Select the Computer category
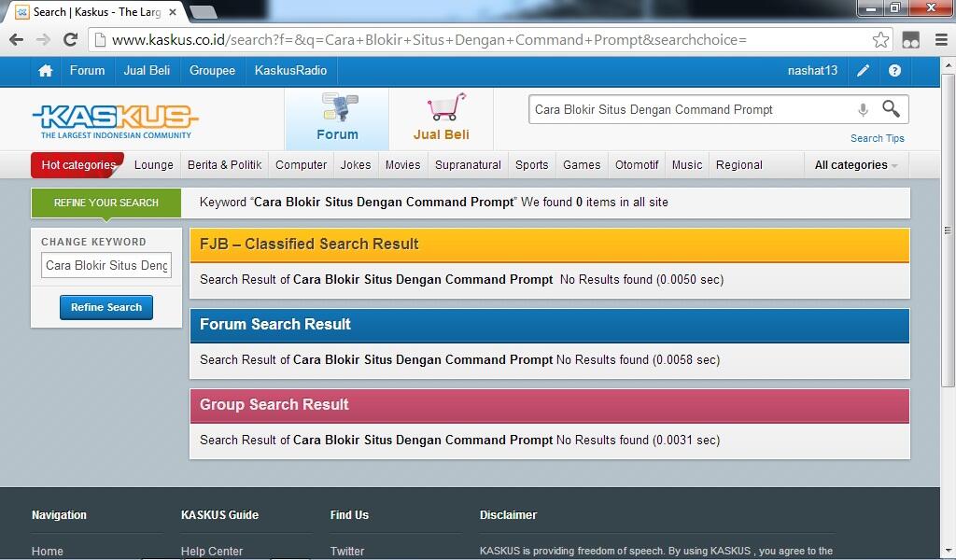956x560 pixels. [x=302, y=165]
